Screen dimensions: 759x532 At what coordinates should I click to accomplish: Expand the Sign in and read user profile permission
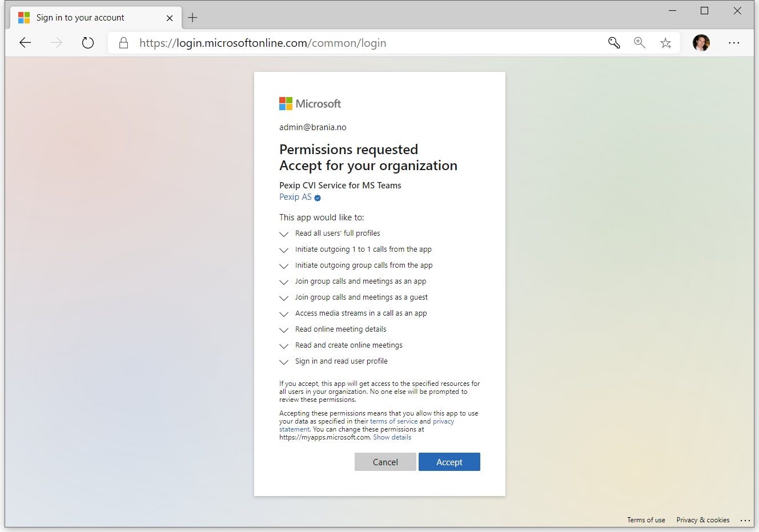click(x=284, y=361)
